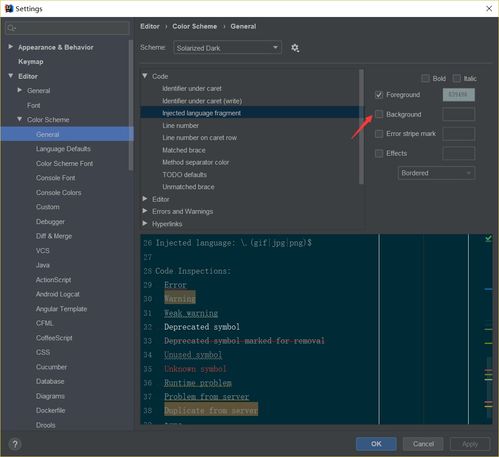This screenshot has height=457, width=499.
Task: Select Method separator color
Action: 195,162
